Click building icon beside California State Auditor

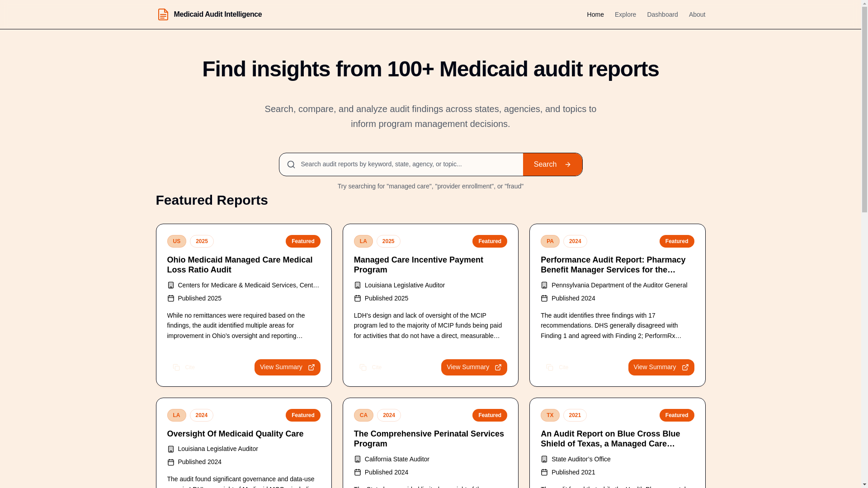coord(357,459)
